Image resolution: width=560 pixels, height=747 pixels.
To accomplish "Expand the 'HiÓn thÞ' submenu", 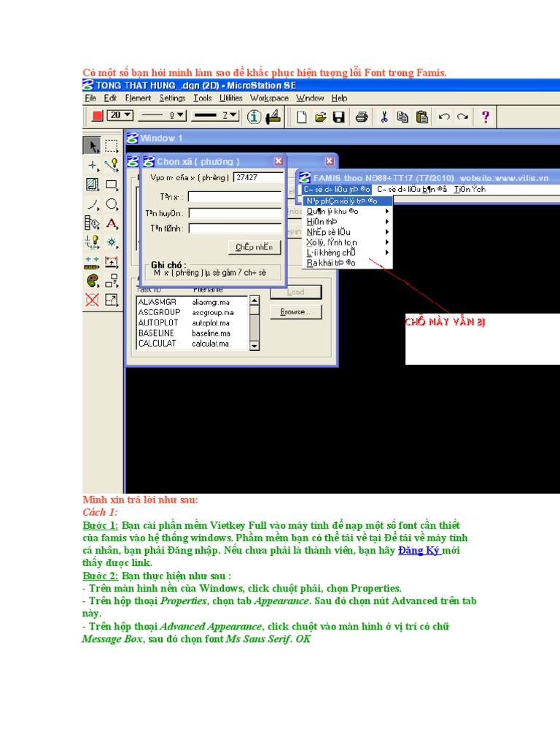I will coord(348,222).
